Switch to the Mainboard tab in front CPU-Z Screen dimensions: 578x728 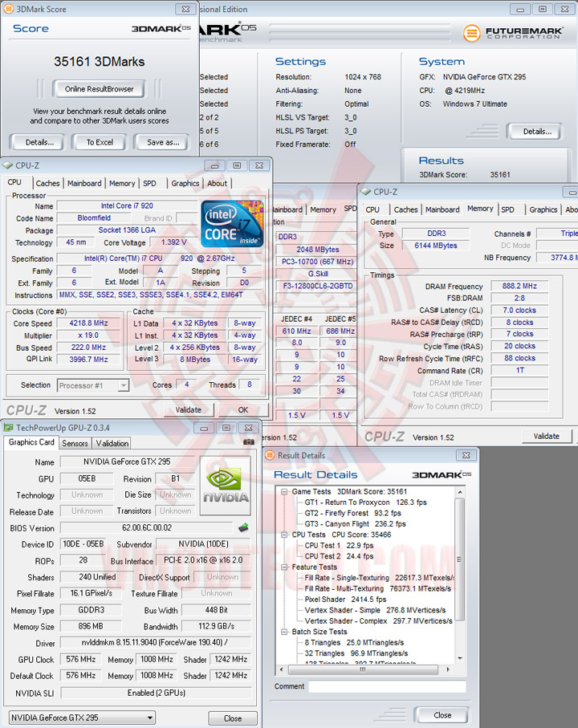pos(84,183)
